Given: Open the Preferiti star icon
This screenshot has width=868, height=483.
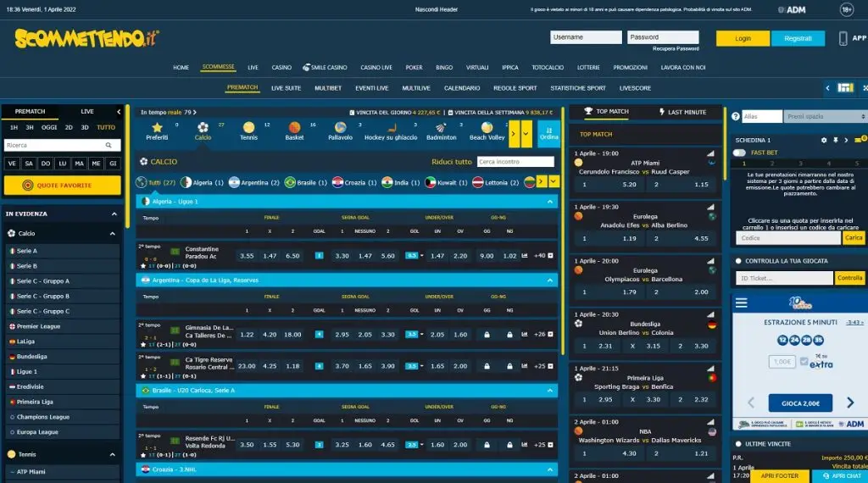Looking at the screenshot, I should click(157, 128).
